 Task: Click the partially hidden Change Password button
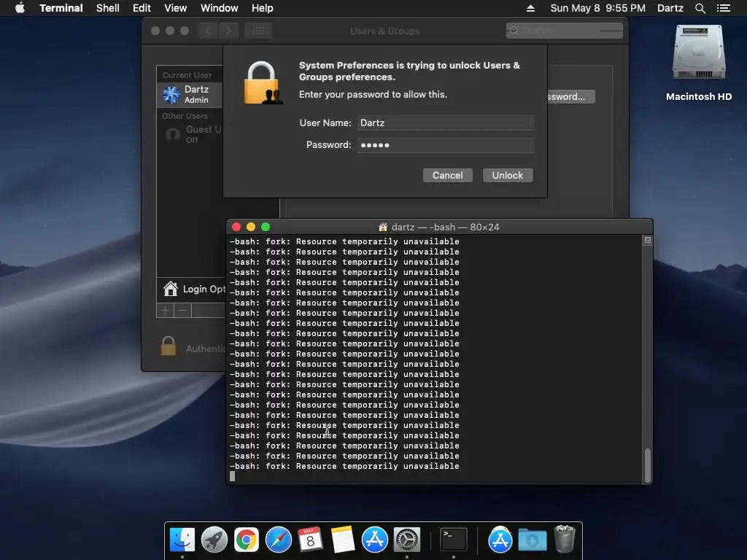(570, 97)
